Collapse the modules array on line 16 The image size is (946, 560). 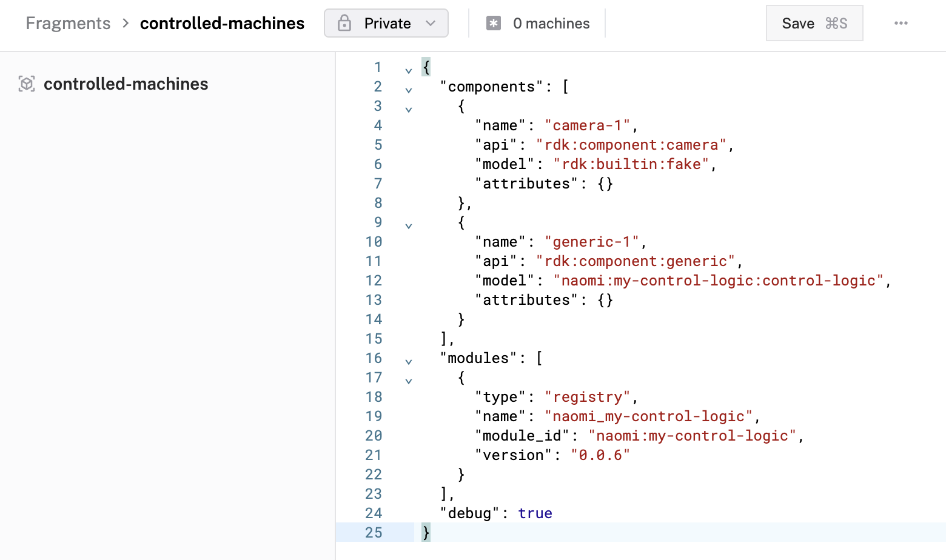[x=409, y=362]
